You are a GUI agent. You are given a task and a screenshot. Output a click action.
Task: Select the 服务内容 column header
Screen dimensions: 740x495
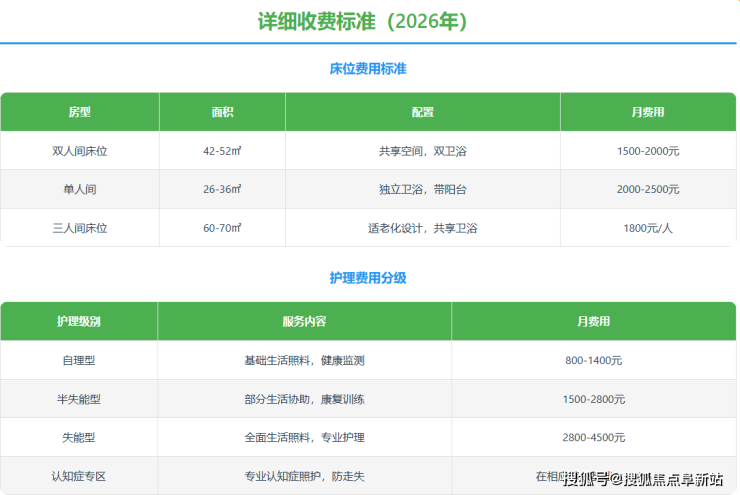pos(304,321)
